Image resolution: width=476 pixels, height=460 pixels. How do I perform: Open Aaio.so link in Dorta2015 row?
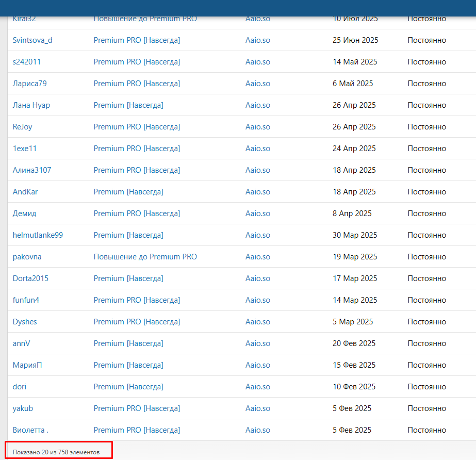(x=258, y=278)
